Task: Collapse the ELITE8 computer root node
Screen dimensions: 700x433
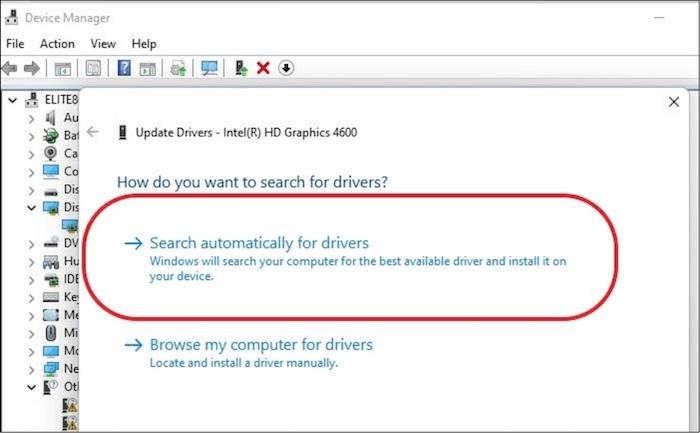Action: click(x=13, y=100)
